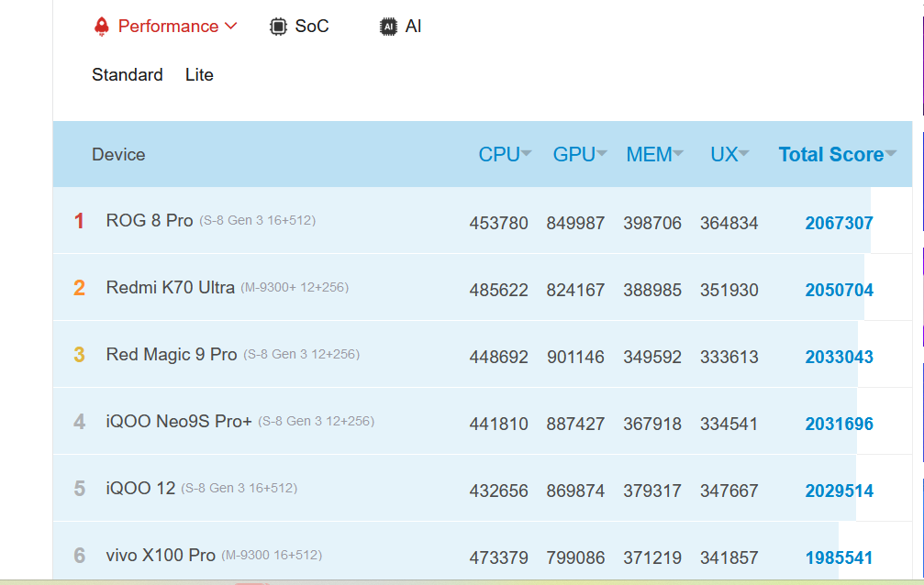Screen dimensions: 924x585
Task: Click Redmi K70 Ultra spec M-9300+ 12+256
Action: pyautogui.click(x=295, y=288)
